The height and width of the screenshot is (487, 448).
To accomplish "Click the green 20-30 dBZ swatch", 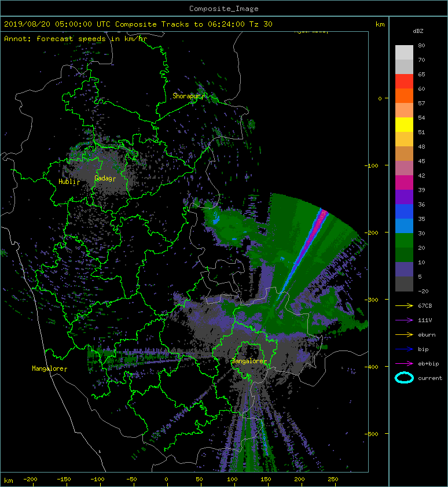I will coord(404,240).
